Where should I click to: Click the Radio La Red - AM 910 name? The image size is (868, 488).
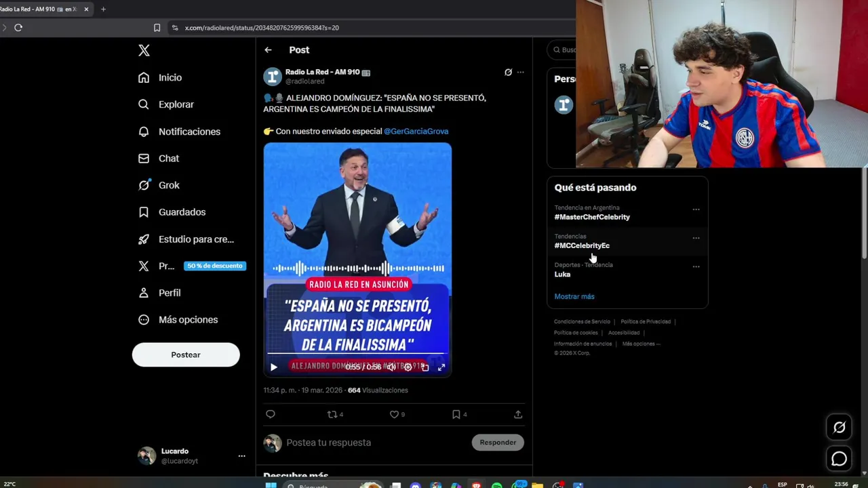click(x=323, y=72)
